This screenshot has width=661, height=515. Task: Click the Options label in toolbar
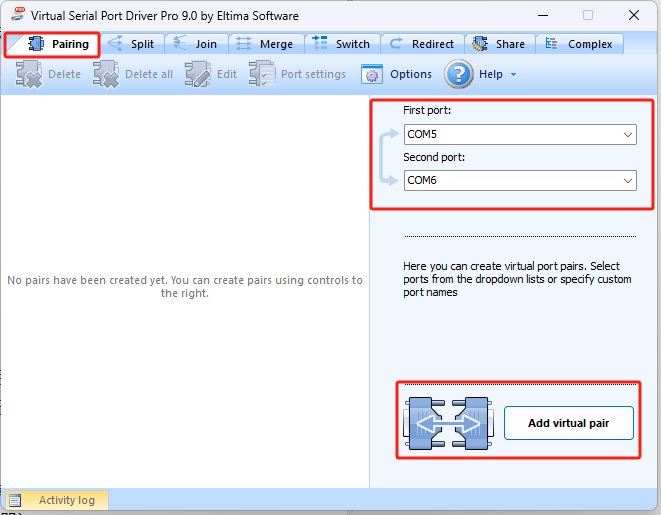(411, 75)
